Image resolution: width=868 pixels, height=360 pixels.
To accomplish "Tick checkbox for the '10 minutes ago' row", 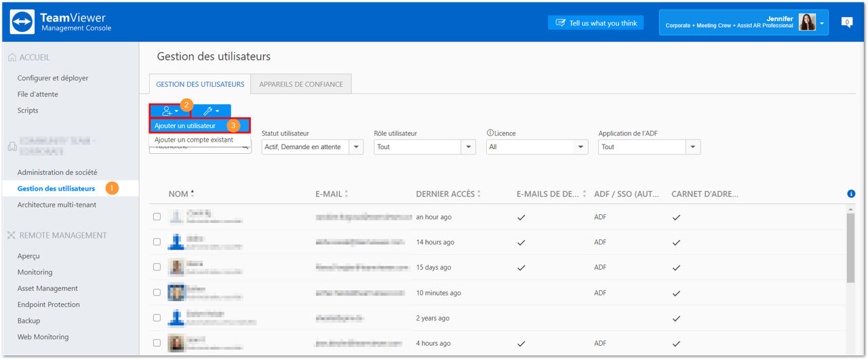I will coord(157,293).
